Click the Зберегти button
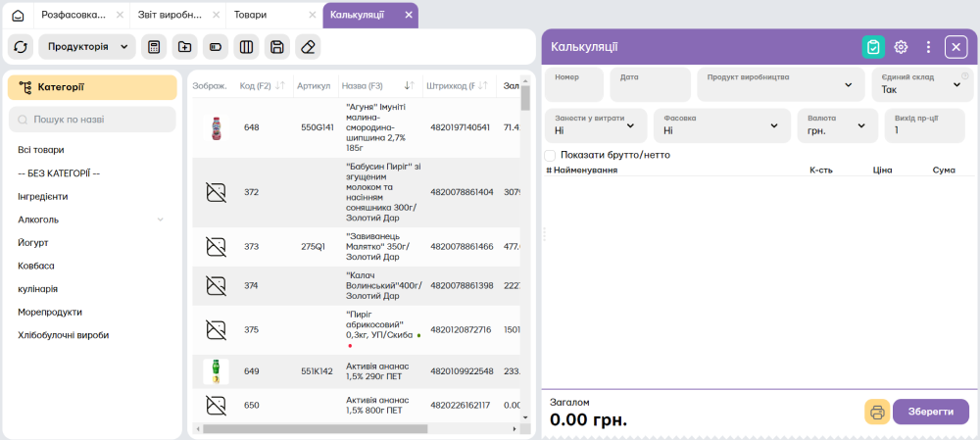The height and width of the screenshot is (440, 980). click(930, 412)
